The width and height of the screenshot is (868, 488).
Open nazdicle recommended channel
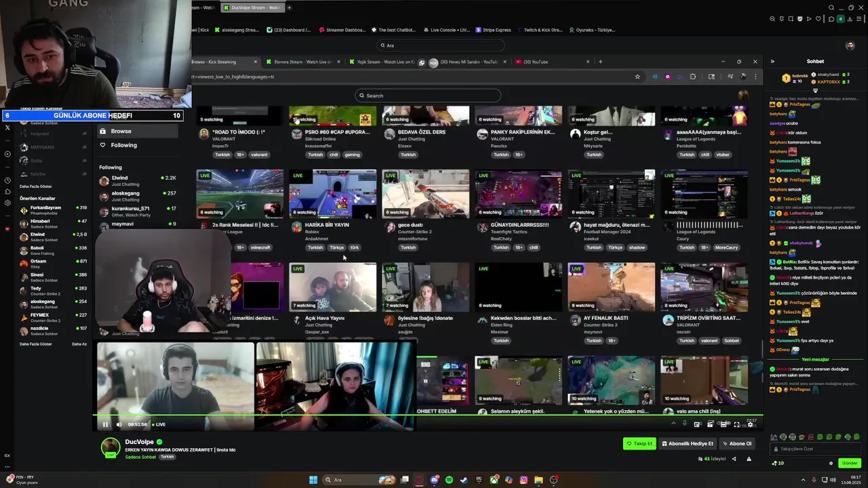pyautogui.click(x=53, y=331)
